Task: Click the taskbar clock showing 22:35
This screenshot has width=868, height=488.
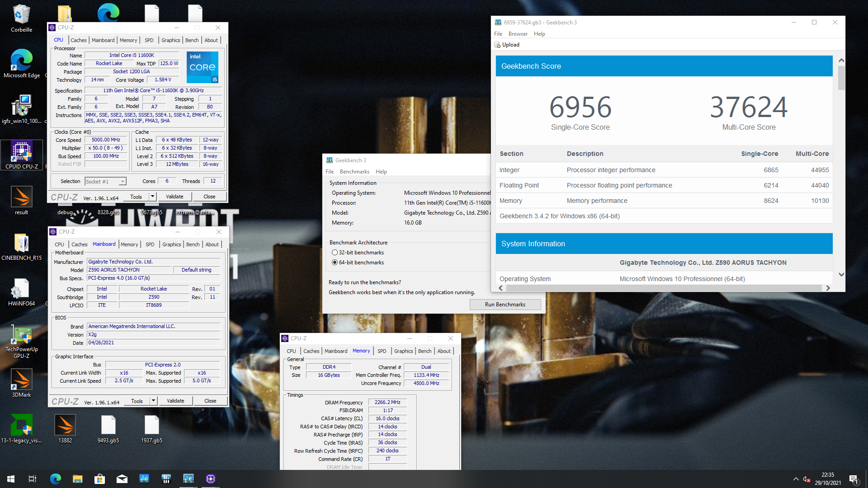Action: 828,479
